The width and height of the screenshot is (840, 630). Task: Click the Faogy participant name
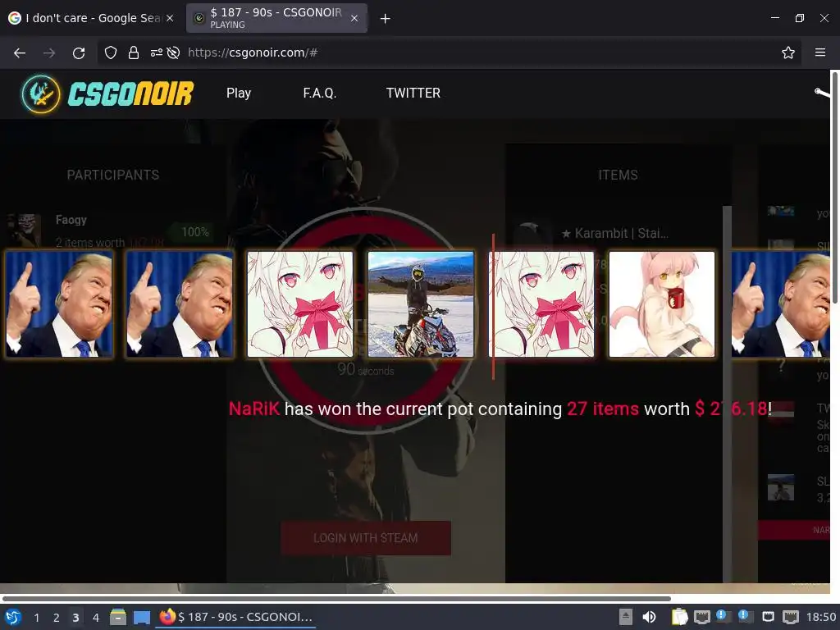tap(71, 220)
